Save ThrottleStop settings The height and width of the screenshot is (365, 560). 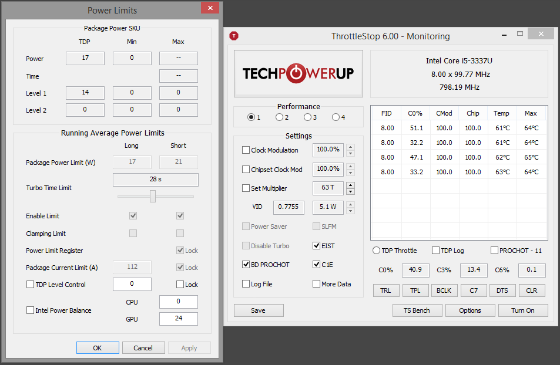click(x=259, y=310)
